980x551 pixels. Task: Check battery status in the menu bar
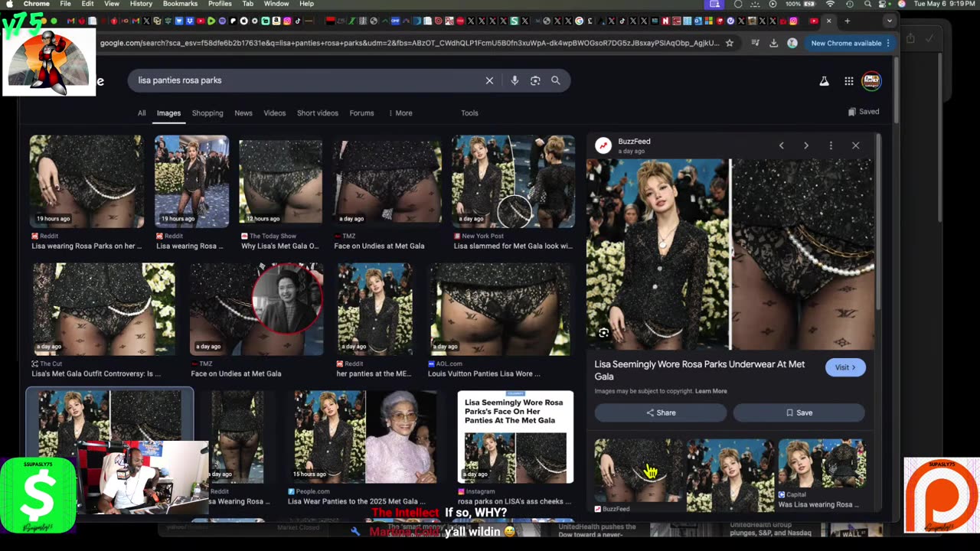click(802, 4)
